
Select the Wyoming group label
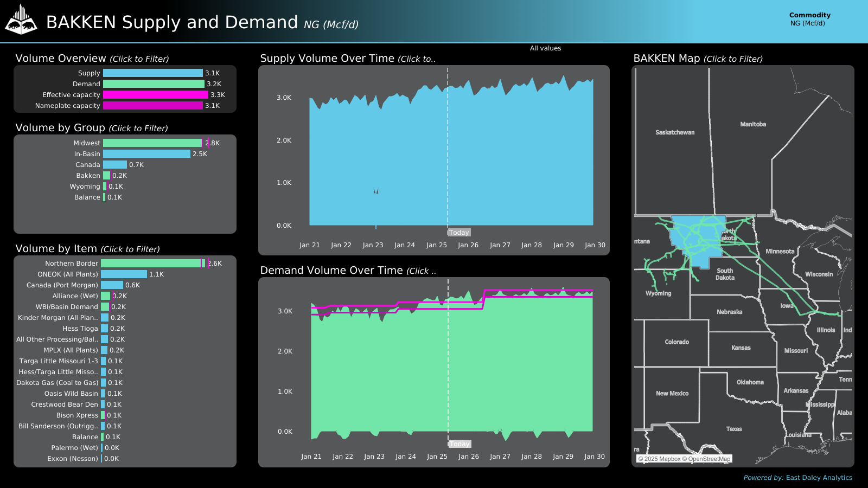[85, 187]
